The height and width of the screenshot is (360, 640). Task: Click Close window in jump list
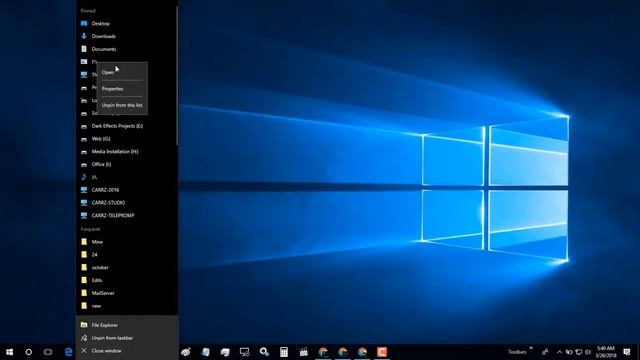[x=127, y=351]
